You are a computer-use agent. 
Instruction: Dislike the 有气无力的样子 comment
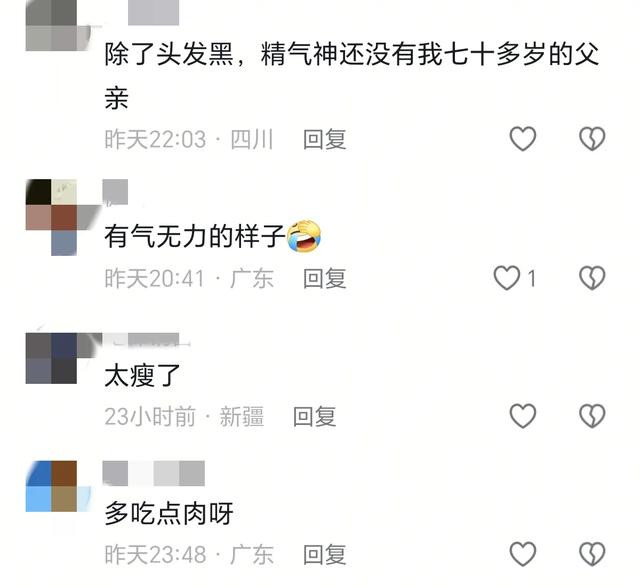coord(592,278)
